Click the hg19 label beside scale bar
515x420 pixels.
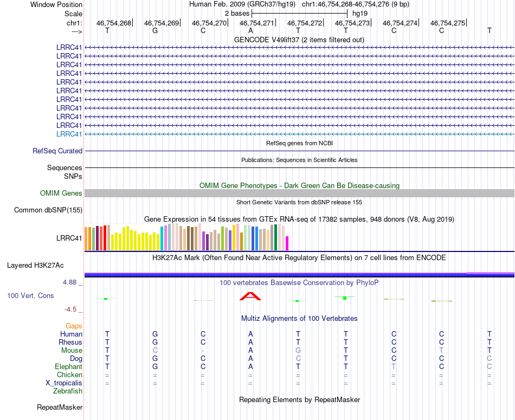(359, 14)
